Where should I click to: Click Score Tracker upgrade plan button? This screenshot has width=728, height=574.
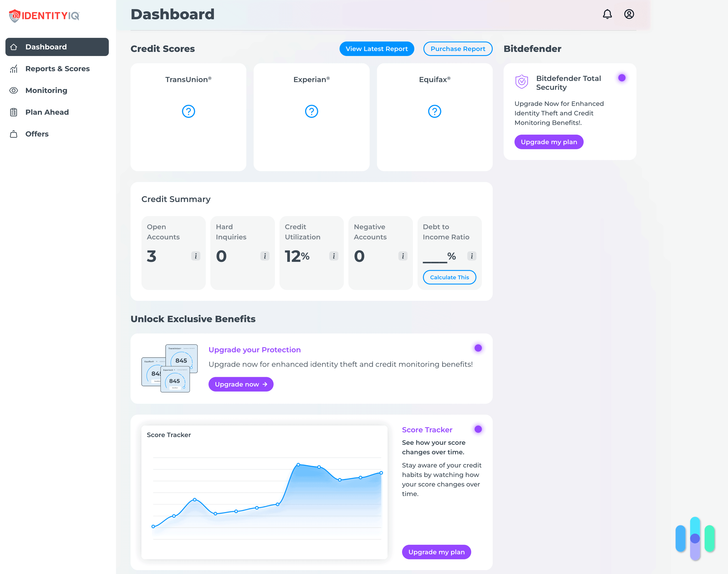(436, 552)
